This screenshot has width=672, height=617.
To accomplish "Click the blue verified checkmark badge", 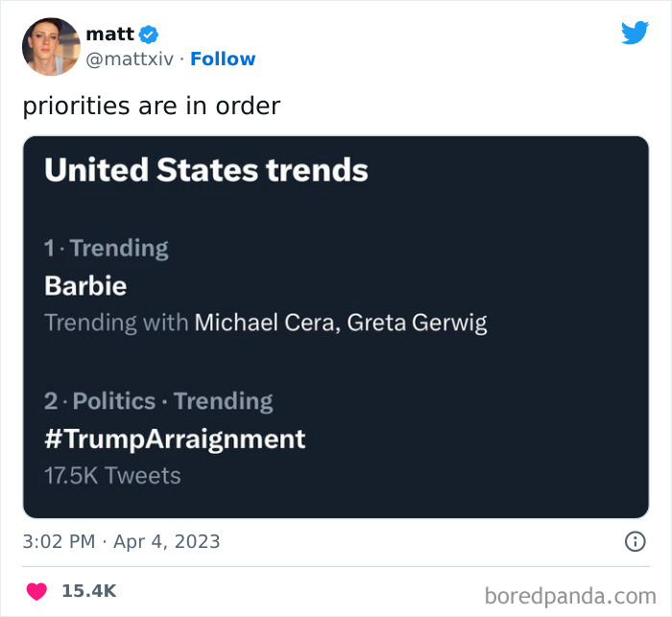I will (149, 35).
